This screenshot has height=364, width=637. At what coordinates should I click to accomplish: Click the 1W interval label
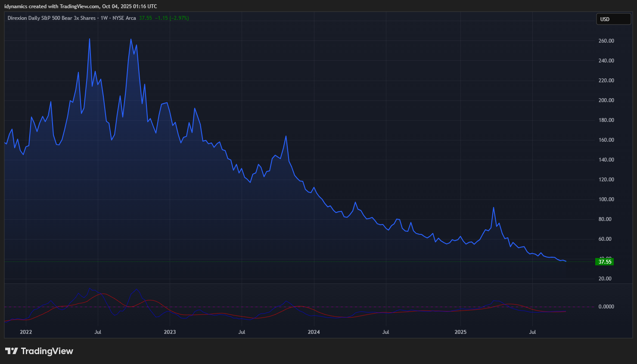(x=104, y=18)
